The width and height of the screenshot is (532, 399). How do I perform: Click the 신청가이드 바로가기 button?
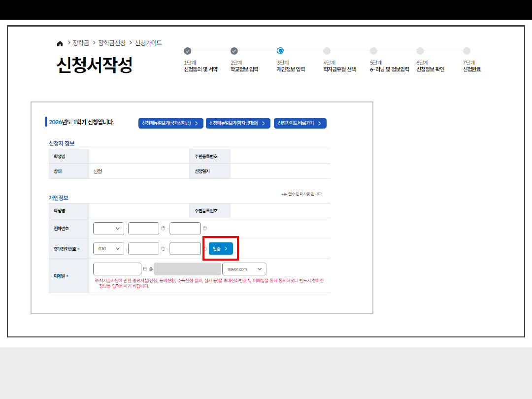click(300, 123)
